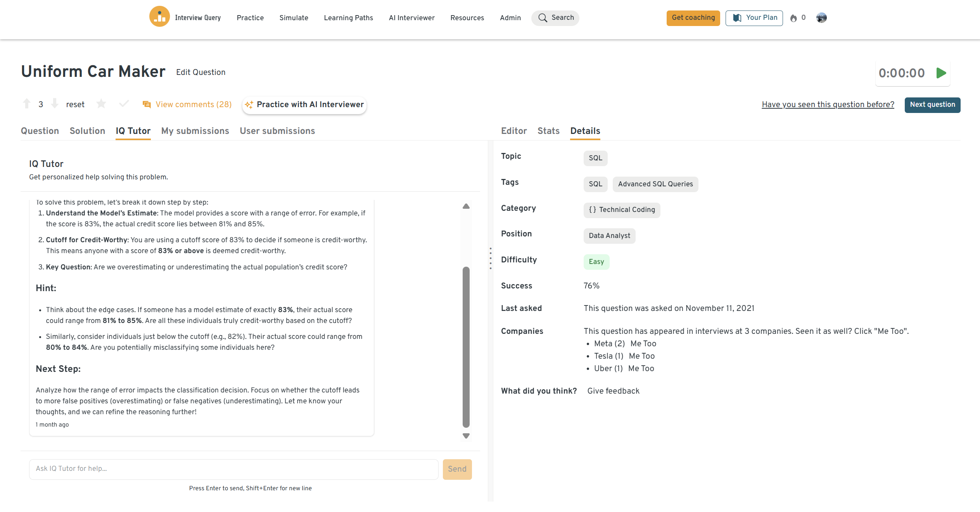
Task: Focus the Ask IQ Tutor input field
Action: point(233,469)
